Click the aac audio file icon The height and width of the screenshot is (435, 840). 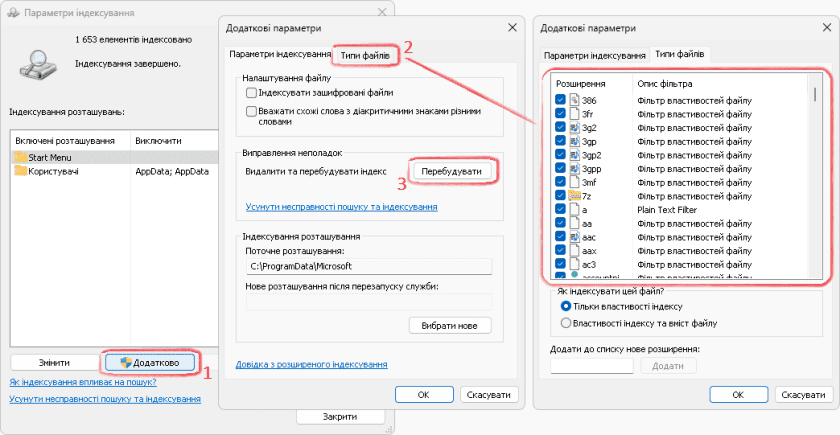tap(574, 238)
